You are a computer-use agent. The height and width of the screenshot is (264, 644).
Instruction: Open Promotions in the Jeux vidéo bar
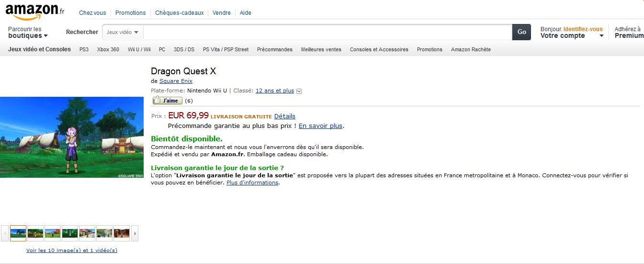pyautogui.click(x=429, y=49)
